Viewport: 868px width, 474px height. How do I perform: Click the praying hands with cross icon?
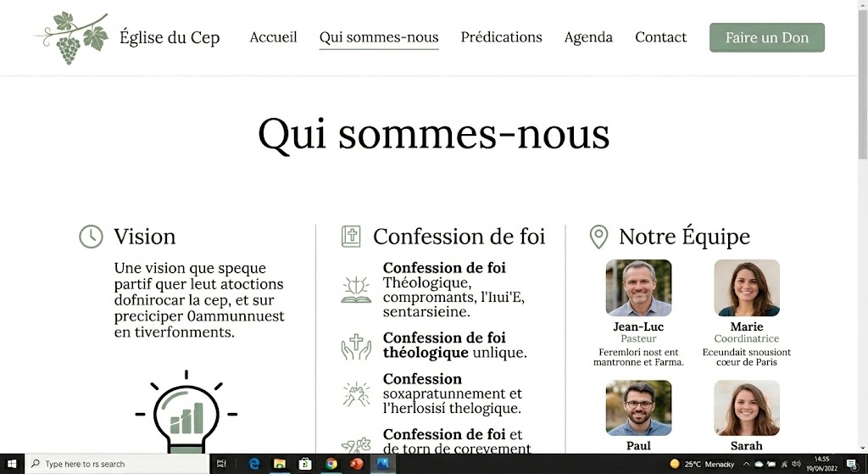click(x=356, y=346)
